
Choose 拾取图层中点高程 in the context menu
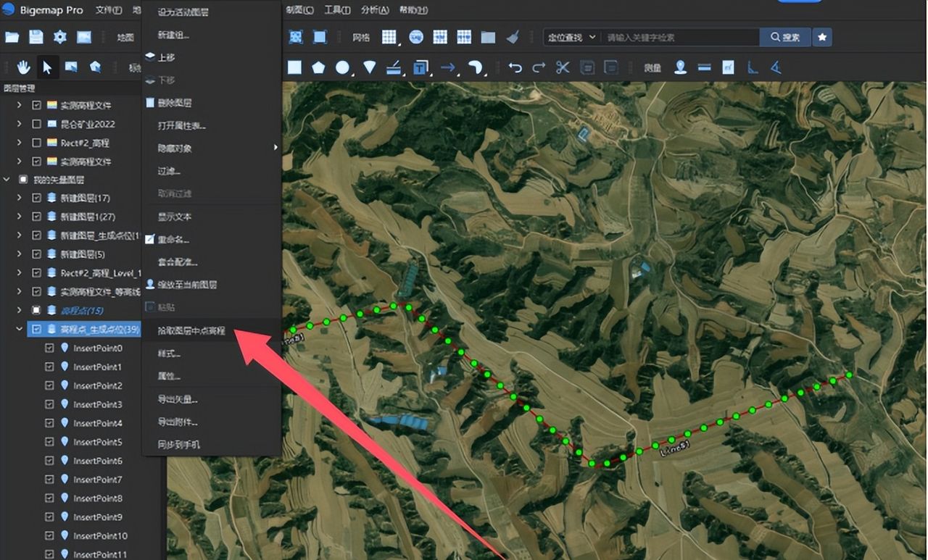[211, 330]
